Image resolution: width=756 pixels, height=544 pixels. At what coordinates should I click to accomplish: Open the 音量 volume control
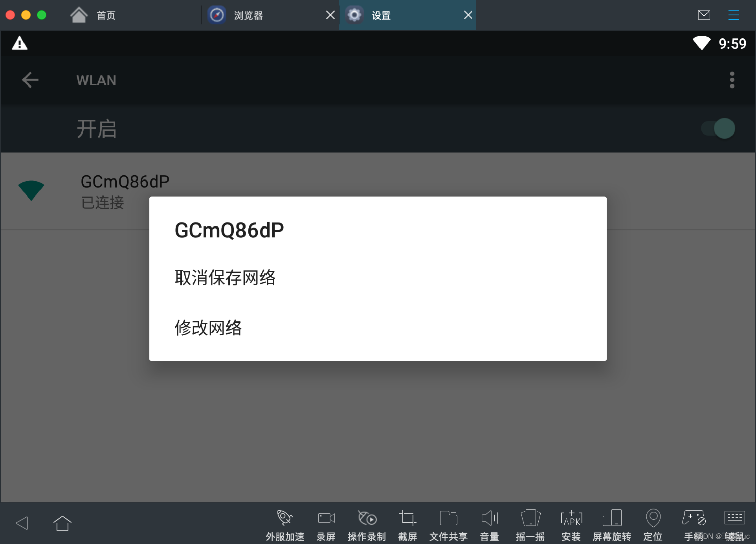[x=490, y=519]
